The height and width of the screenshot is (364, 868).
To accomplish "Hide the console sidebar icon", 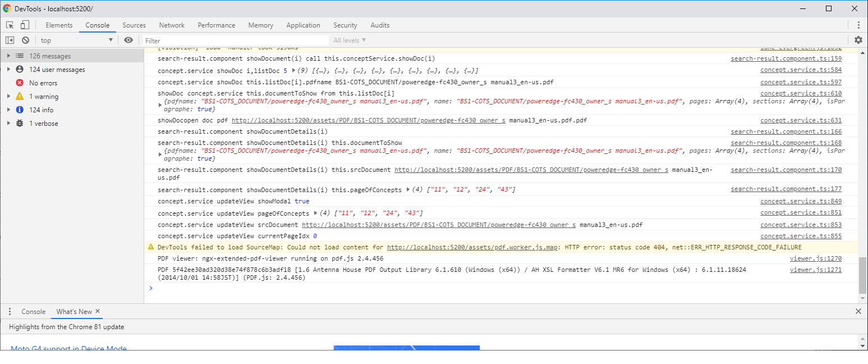I will [x=10, y=40].
